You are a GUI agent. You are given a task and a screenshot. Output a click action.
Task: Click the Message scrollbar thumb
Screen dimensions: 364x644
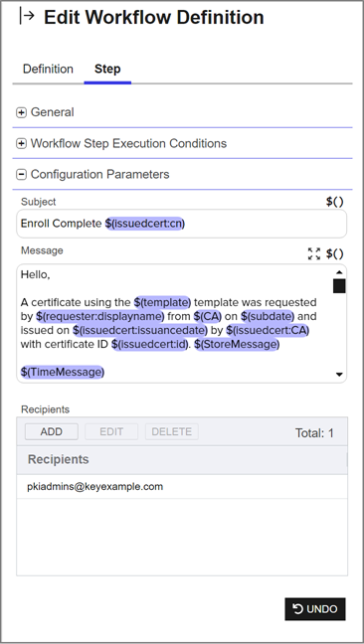[339, 286]
